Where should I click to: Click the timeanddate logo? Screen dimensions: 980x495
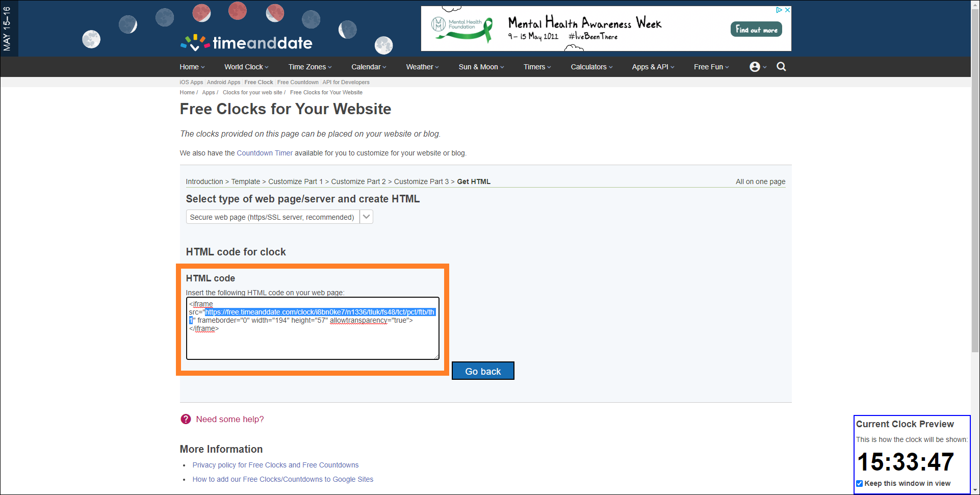click(247, 43)
